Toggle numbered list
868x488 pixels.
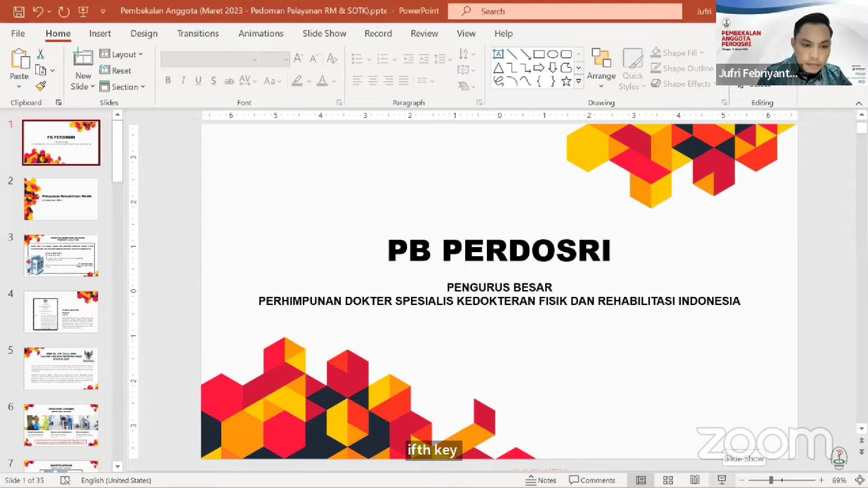382,59
